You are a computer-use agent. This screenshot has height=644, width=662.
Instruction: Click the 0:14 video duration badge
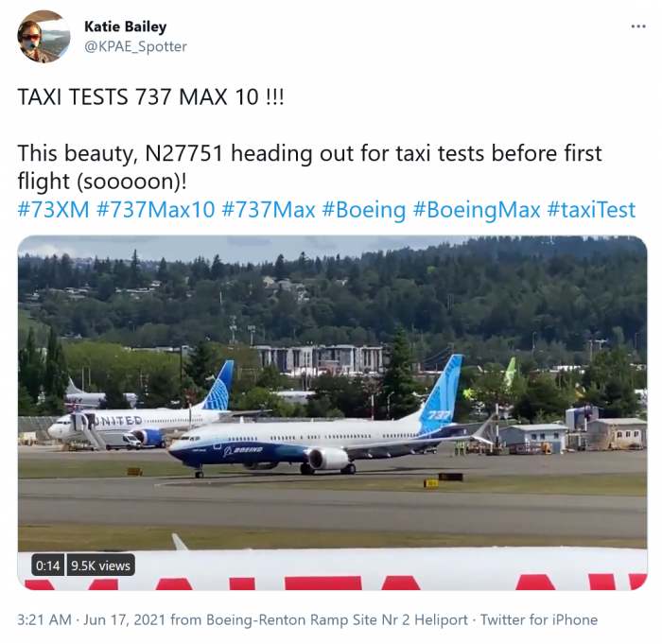[x=47, y=566]
